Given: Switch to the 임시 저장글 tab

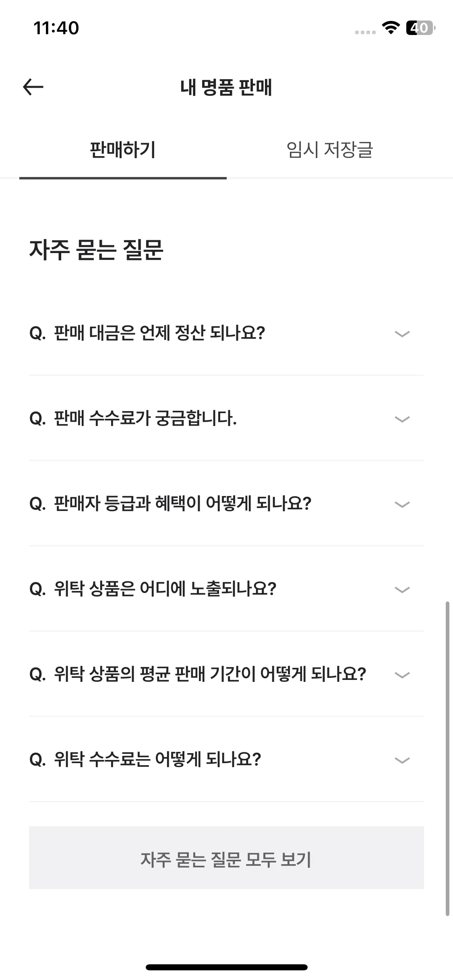Looking at the screenshot, I should (x=330, y=150).
